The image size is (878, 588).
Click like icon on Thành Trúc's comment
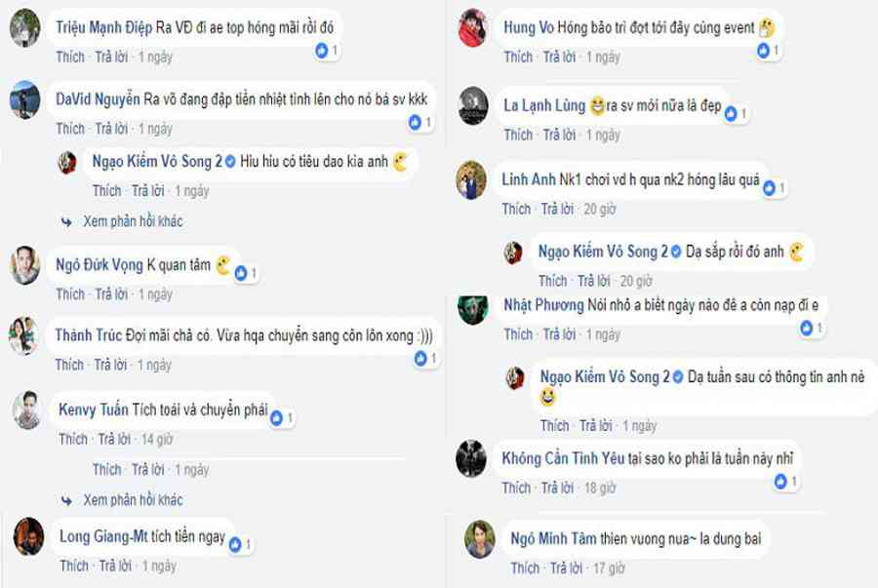(420, 359)
